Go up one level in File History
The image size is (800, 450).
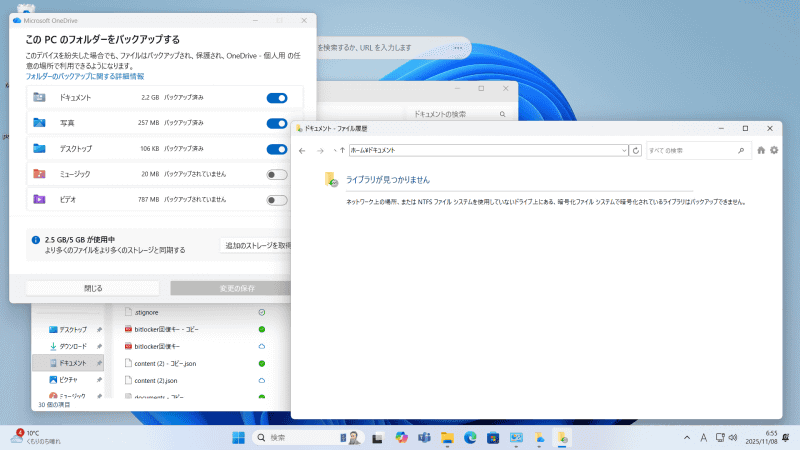342,151
